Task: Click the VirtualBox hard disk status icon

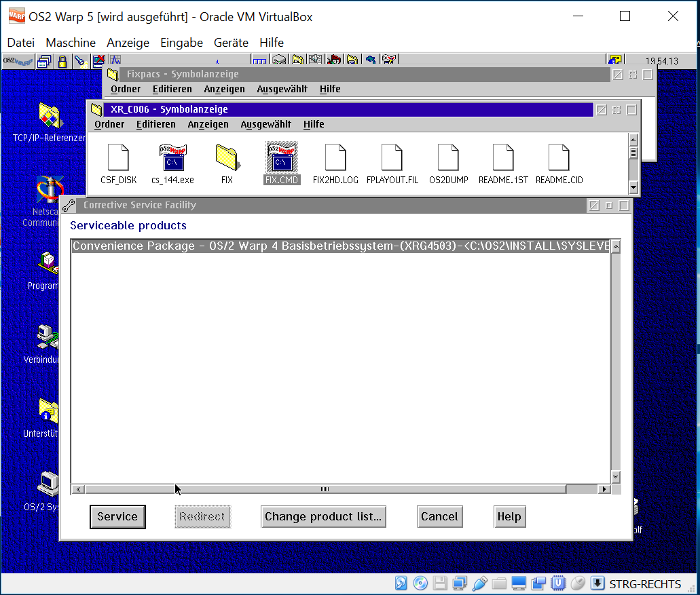Action: point(401,583)
